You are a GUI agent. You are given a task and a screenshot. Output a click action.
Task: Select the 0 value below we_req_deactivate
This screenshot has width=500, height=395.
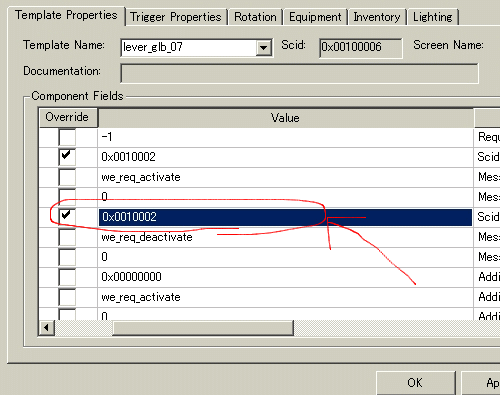(x=285, y=257)
